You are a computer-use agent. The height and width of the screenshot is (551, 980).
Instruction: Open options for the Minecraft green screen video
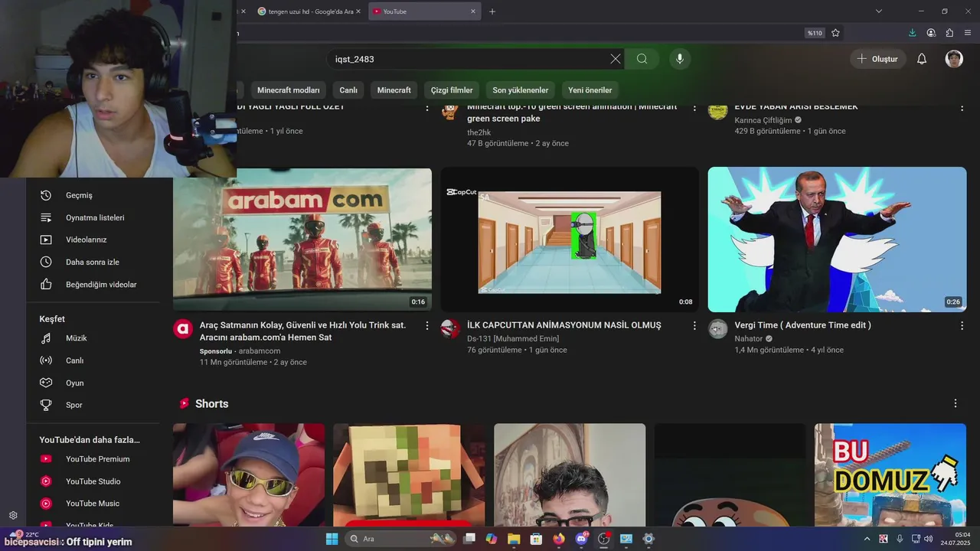[x=694, y=108]
